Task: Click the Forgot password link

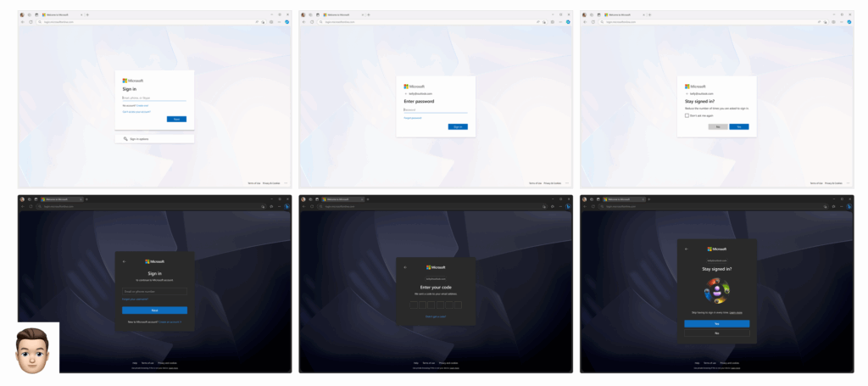Action: [x=413, y=118]
